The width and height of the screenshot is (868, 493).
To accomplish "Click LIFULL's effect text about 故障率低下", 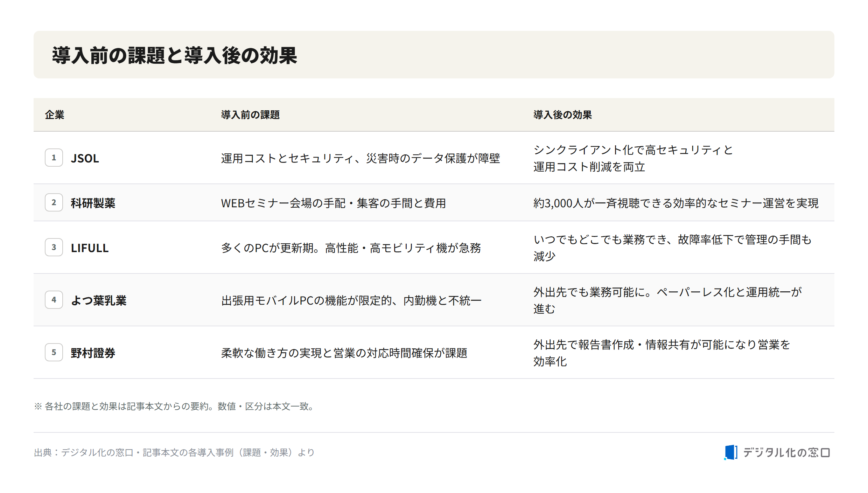I will pyautogui.click(x=672, y=248).
